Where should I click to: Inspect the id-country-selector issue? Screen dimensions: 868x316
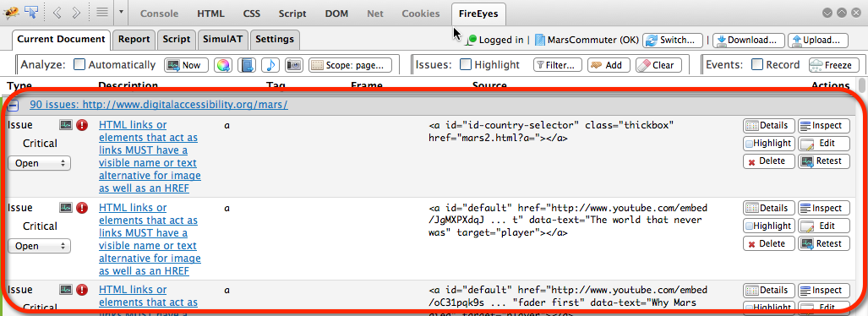click(824, 126)
